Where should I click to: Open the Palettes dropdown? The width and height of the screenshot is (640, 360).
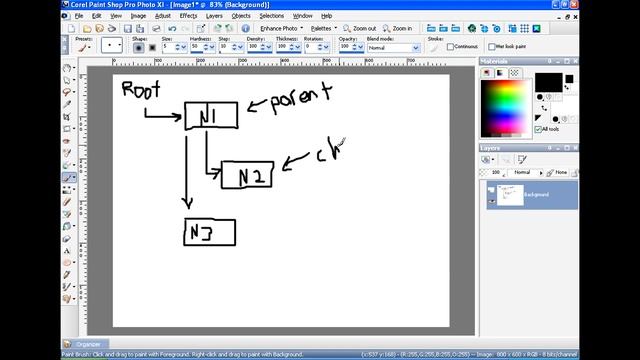click(x=324, y=28)
